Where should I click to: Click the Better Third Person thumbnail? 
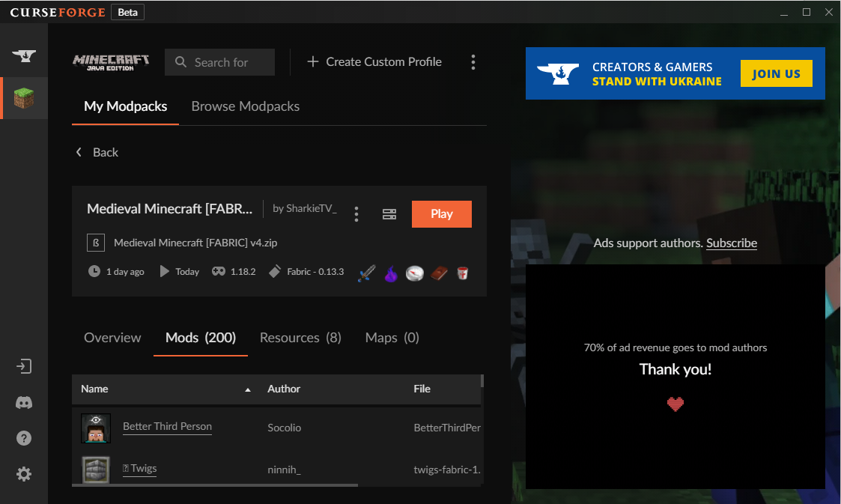point(96,428)
